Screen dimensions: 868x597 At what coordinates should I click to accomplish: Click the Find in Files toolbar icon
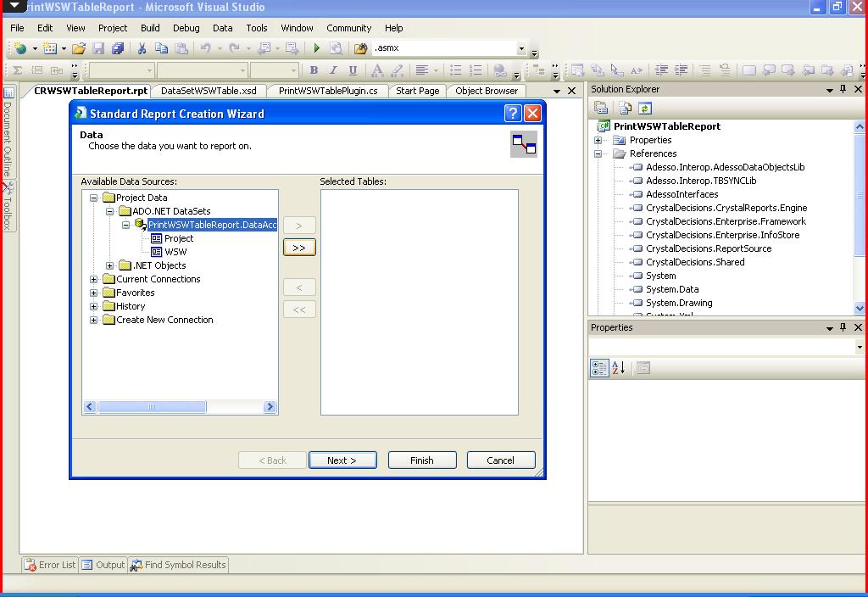pyautogui.click(x=360, y=48)
